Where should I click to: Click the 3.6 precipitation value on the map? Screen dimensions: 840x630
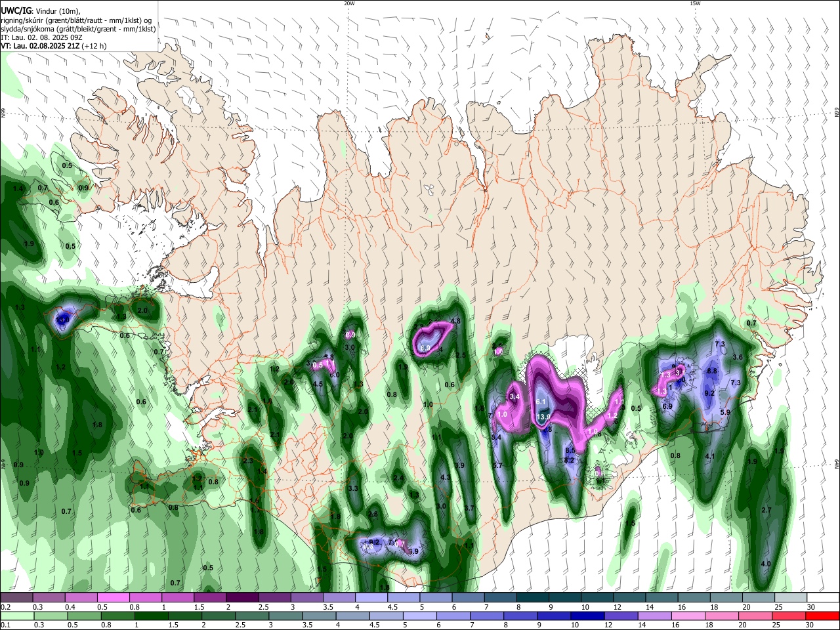(737, 357)
